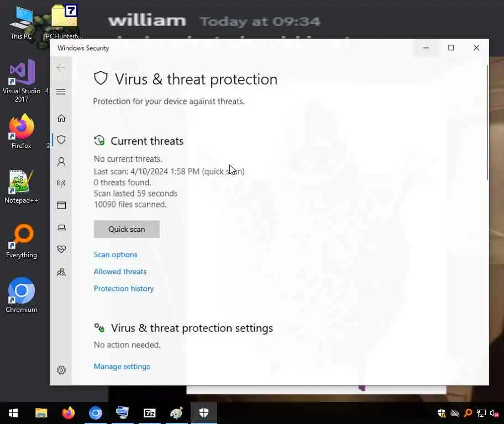Viewport: 504px width, 424px height.
Task: Click the Windows Security window scrollbar
Action: point(487,122)
